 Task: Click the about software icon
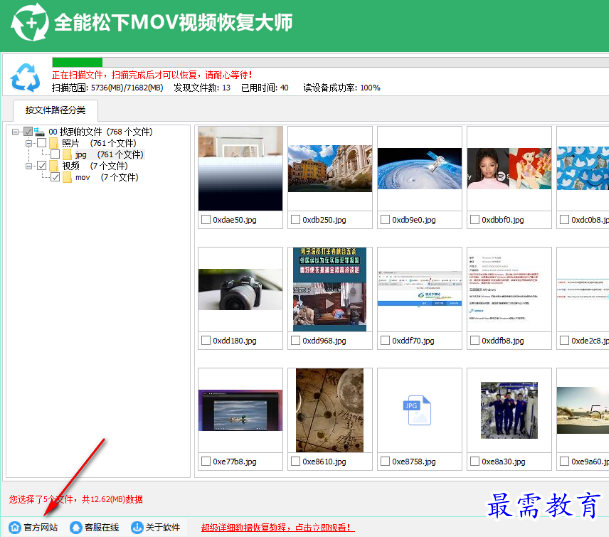137,527
